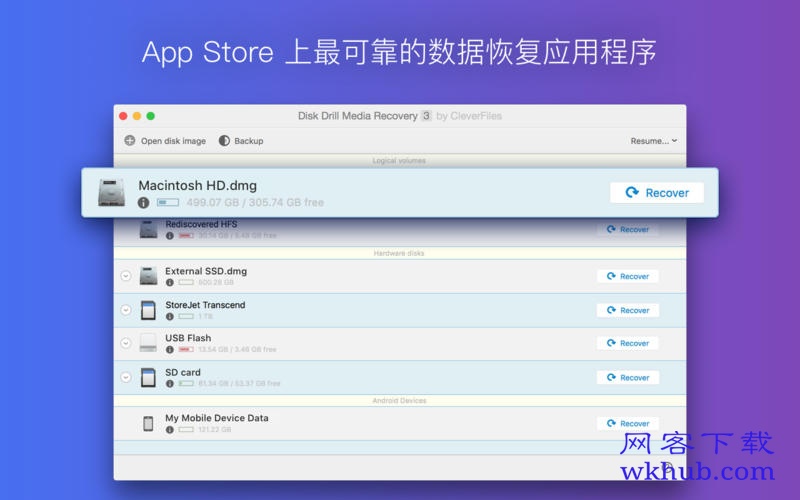800x500 pixels.
Task: Click Backup toolbar label
Action: [248, 141]
